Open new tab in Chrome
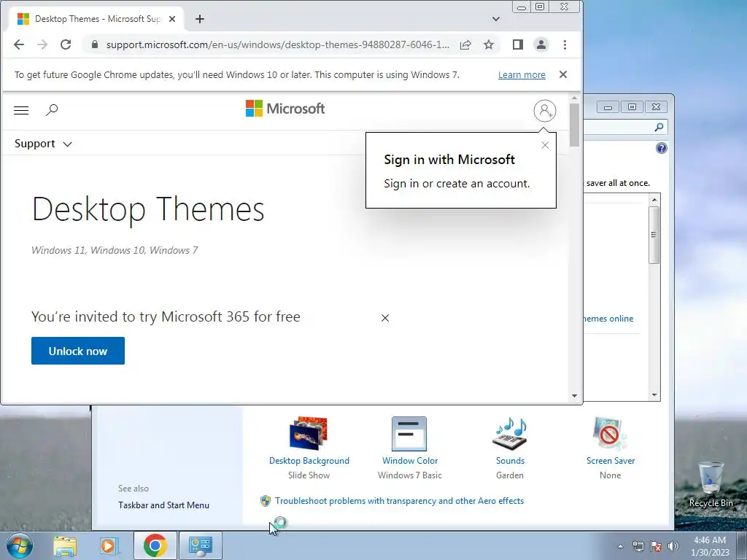747x560 pixels. (x=200, y=19)
